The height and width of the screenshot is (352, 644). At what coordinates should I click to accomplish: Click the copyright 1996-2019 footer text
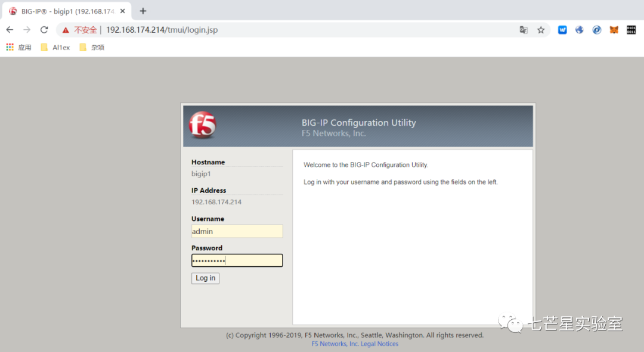tap(355, 335)
